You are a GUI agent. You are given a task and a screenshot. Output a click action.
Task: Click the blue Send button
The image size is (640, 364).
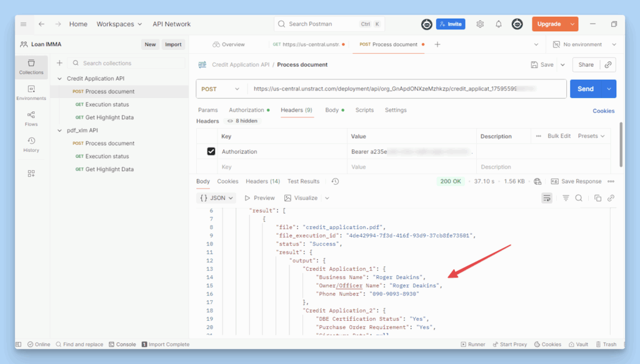point(585,89)
